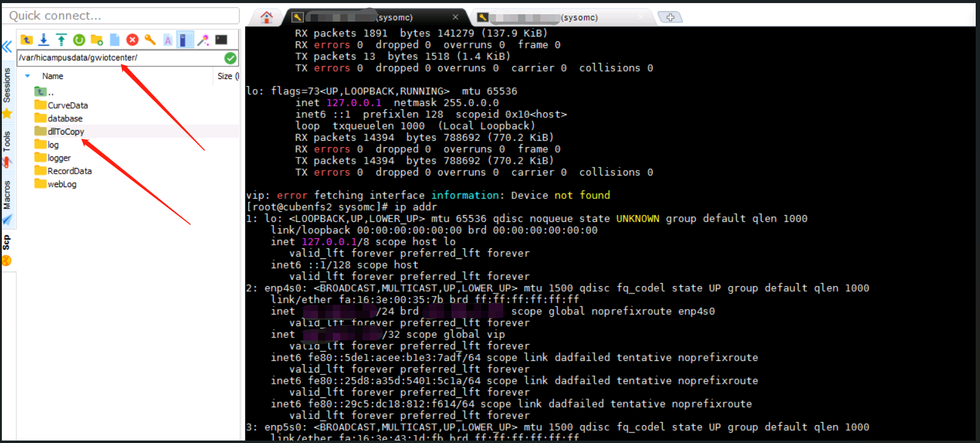Open terminal in current folder icon
The image size is (980, 443).
[x=221, y=40]
